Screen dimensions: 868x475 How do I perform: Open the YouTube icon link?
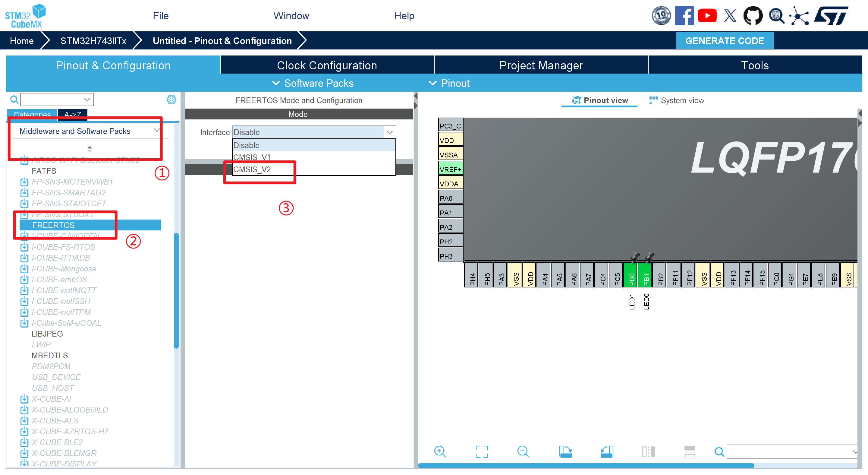(707, 15)
